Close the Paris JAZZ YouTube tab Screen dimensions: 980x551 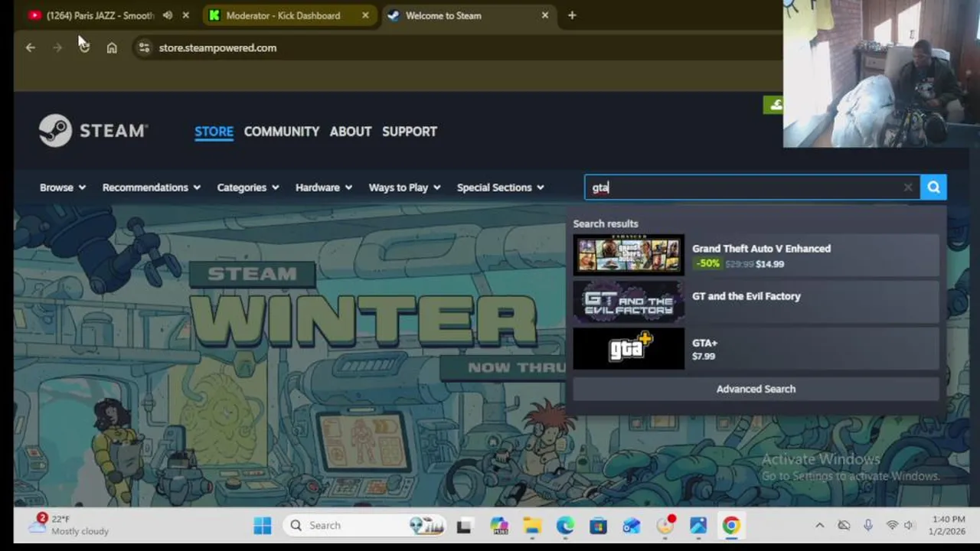[185, 15]
